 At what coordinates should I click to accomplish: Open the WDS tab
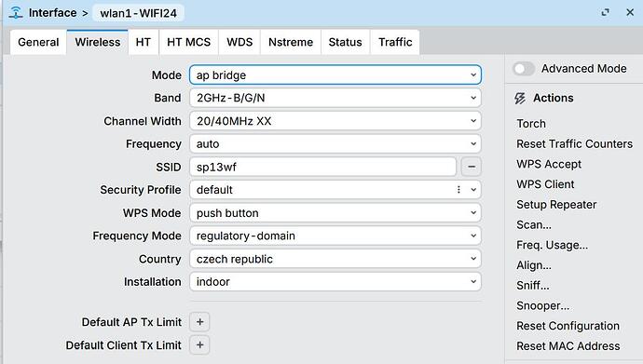click(x=239, y=42)
